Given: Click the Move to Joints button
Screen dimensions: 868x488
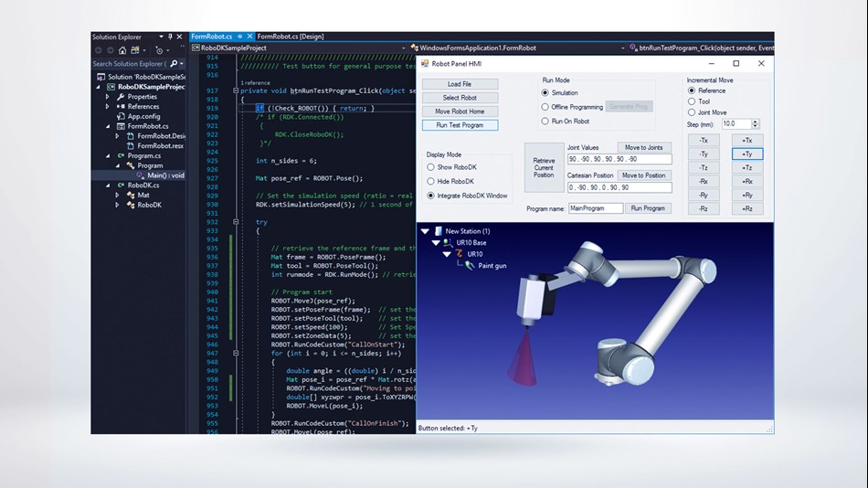Looking at the screenshot, I should (x=644, y=147).
